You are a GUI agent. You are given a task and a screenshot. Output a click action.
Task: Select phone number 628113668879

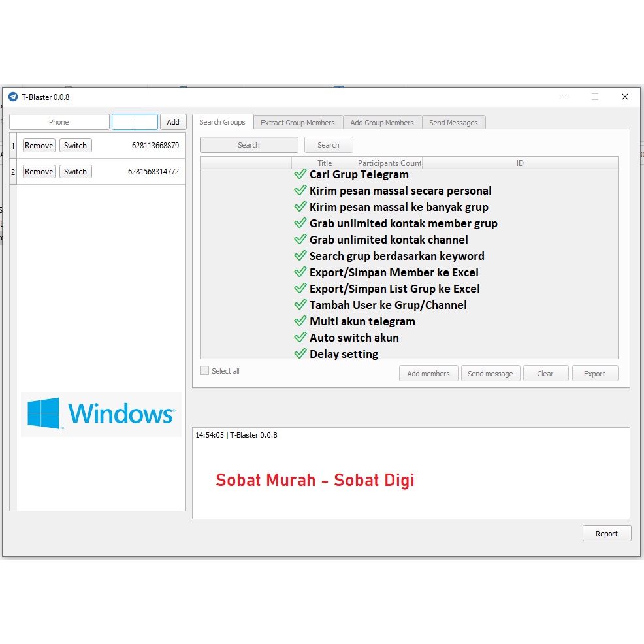point(155,146)
